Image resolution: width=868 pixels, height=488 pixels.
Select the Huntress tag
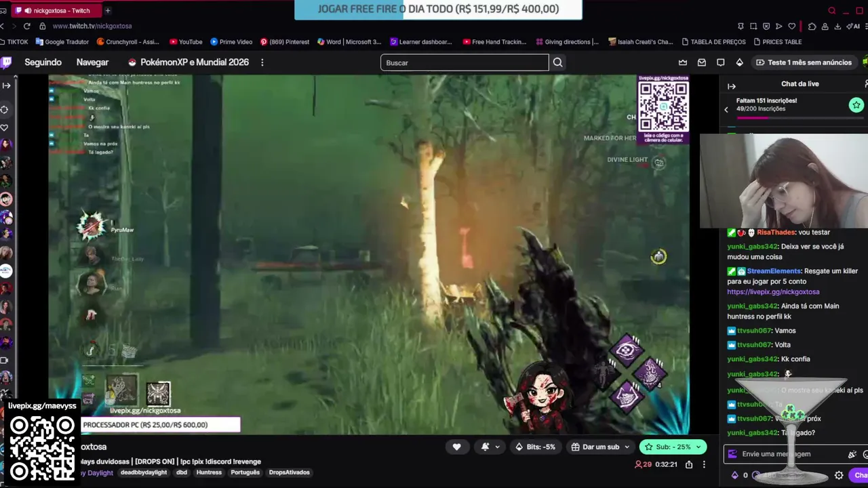click(x=209, y=472)
